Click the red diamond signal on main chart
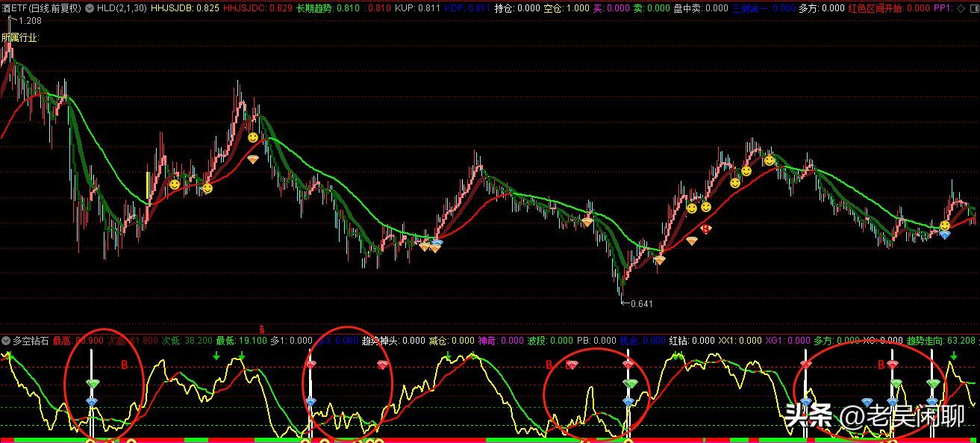Viewport: 980px width, 443px height. click(x=705, y=229)
